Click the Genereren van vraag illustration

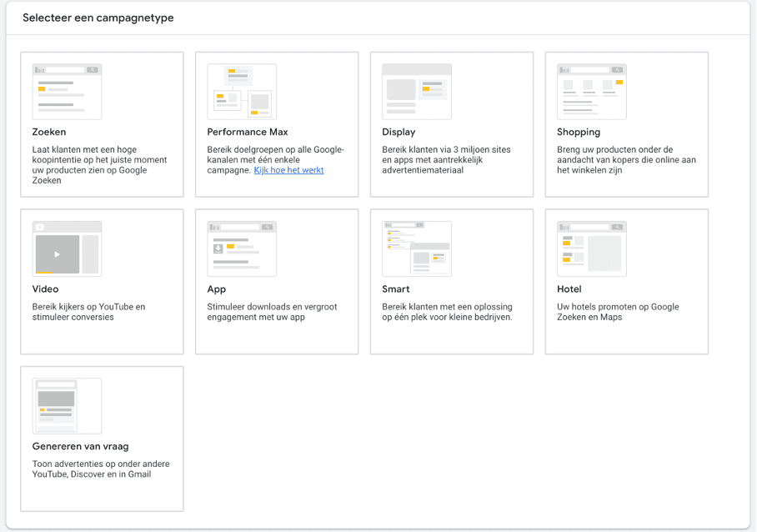67,406
